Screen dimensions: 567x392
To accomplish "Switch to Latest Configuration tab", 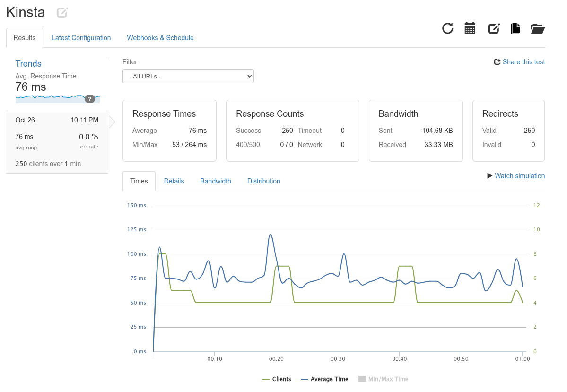I will click(x=81, y=38).
